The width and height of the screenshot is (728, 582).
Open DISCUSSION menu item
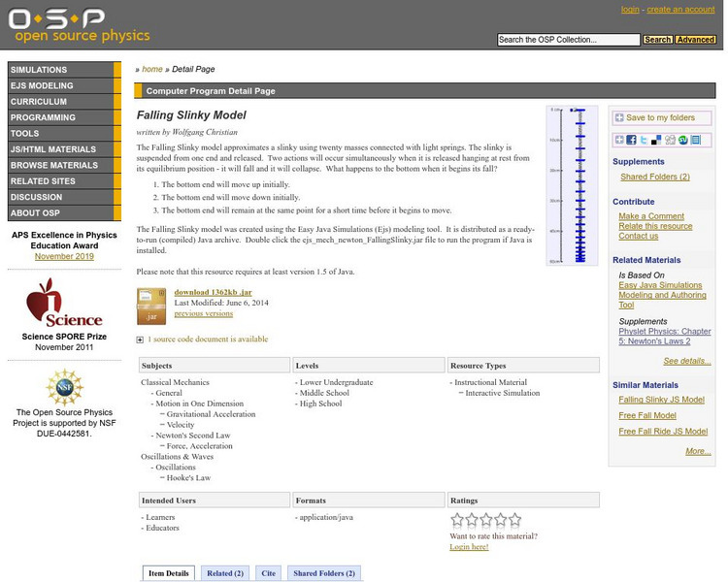tap(64, 197)
